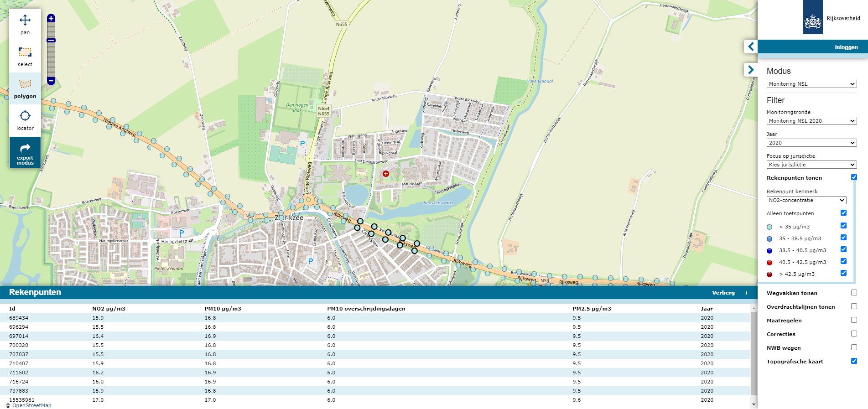
Task: Click the plus icon beside Verberg
Action: tap(746, 293)
